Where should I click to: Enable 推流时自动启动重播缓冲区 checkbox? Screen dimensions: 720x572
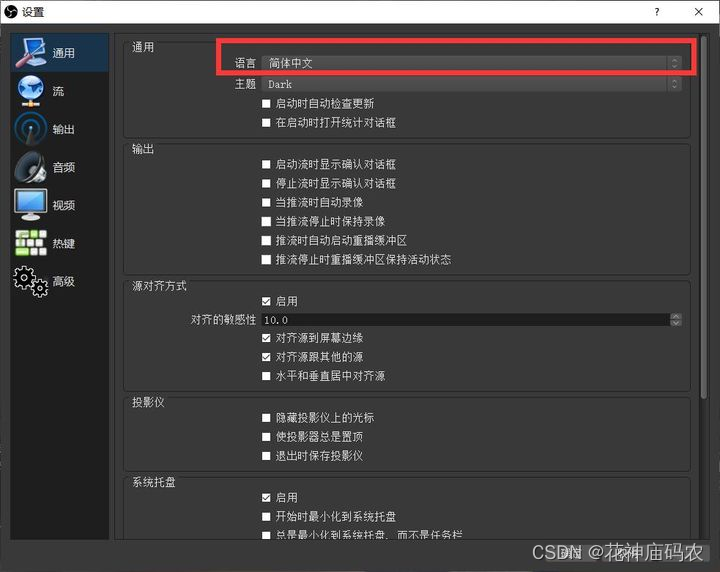point(266,241)
